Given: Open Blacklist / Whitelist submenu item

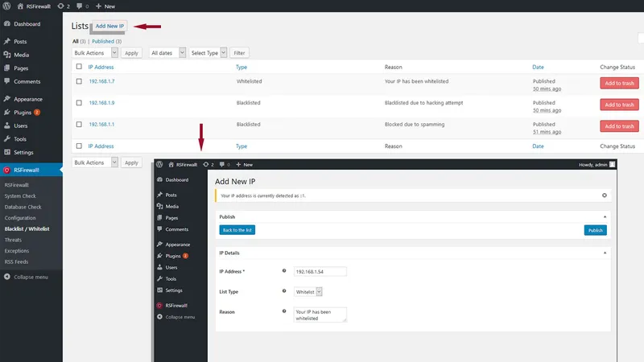Looking at the screenshot, I should pos(27,228).
